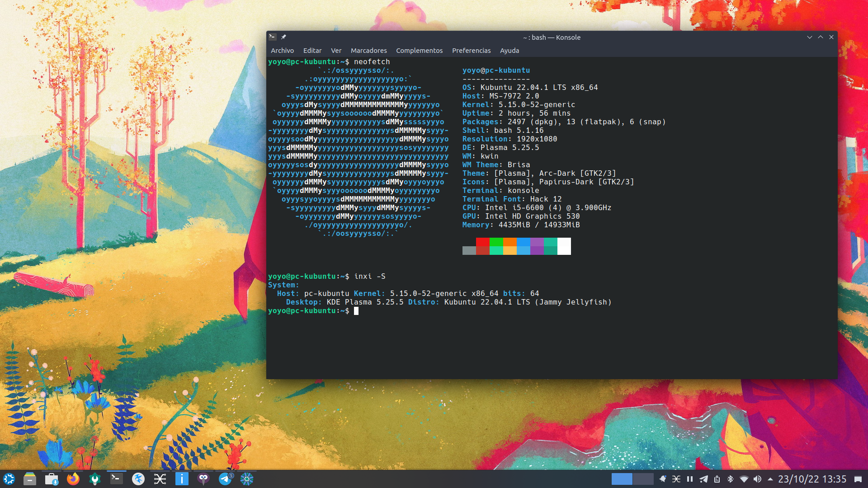The image size is (868, 488).
Task: Open the KDE application launcher
Action: [x=9, y=479]
